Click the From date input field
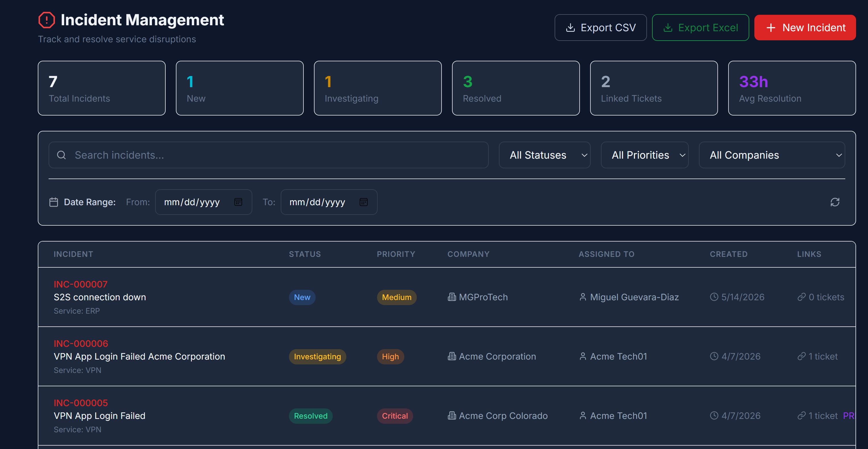868x449 pixels. click(x=203, y=202)
